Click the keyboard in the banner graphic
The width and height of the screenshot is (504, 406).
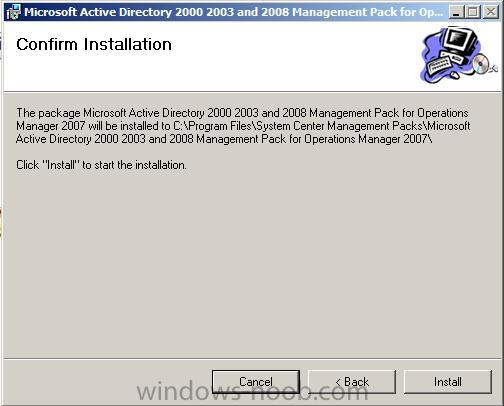click(439, 66)
